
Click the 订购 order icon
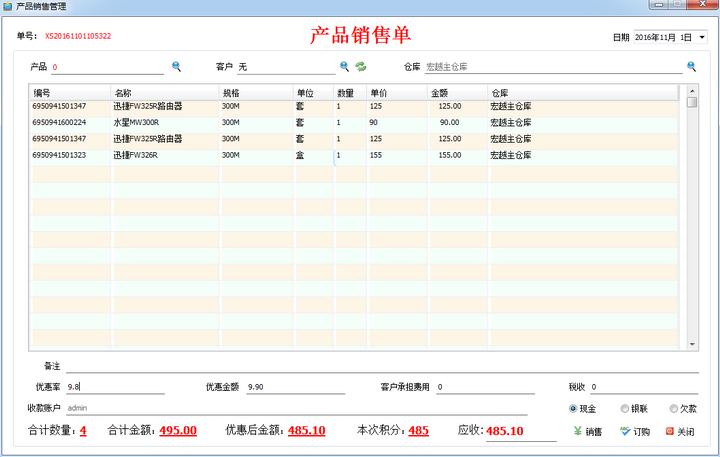click(625, 432)
